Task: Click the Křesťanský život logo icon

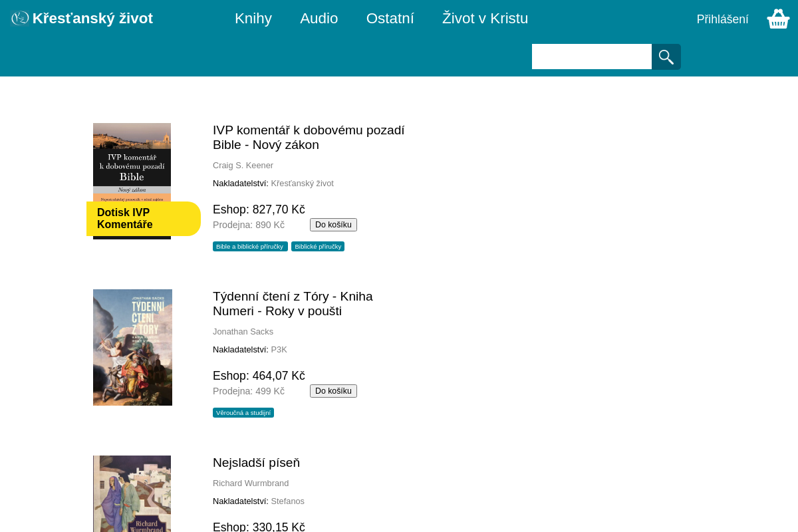Action: pos(20,19)
